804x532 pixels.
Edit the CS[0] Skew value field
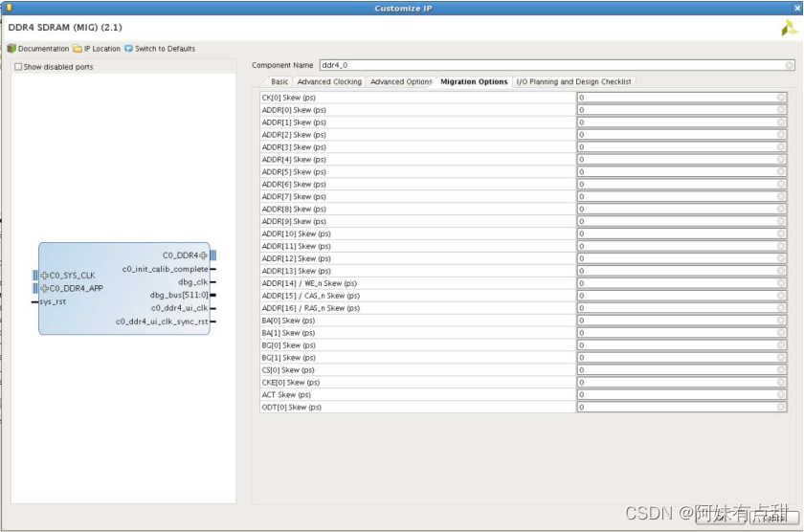coord(681,370)
